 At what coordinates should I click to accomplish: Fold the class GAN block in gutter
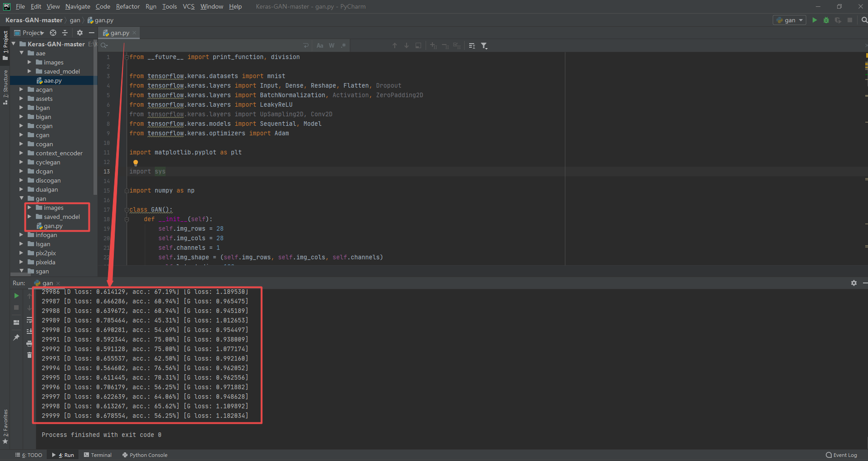point(127,209)
